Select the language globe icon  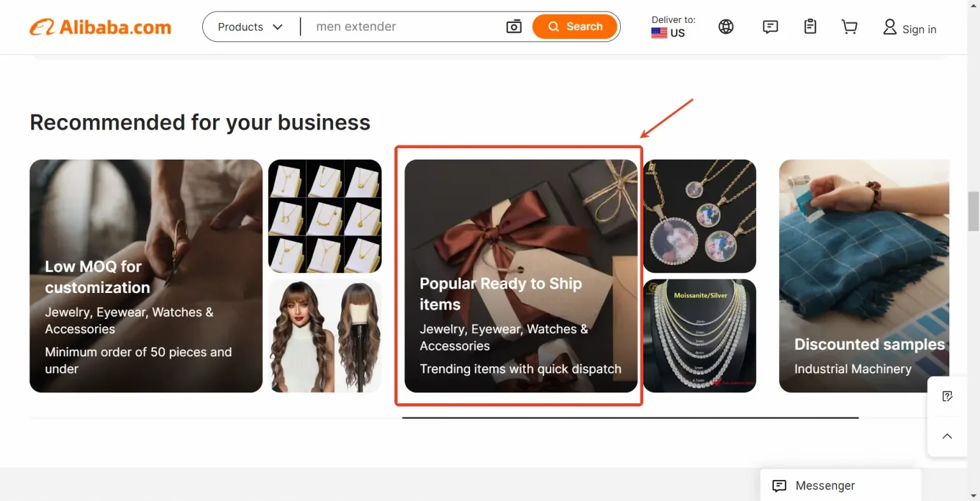pyautogui.click(x=725, y=27)
